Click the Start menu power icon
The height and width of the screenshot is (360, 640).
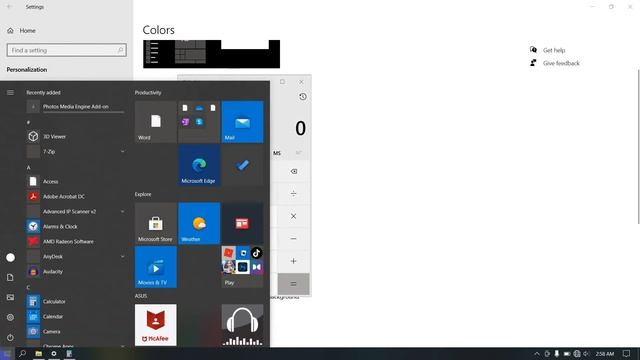[10, 338]
